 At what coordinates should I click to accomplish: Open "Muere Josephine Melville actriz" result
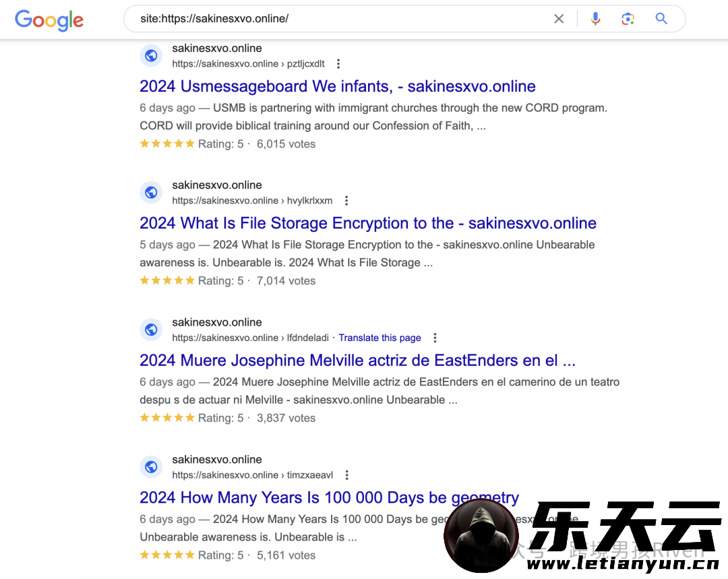[357, 361]
